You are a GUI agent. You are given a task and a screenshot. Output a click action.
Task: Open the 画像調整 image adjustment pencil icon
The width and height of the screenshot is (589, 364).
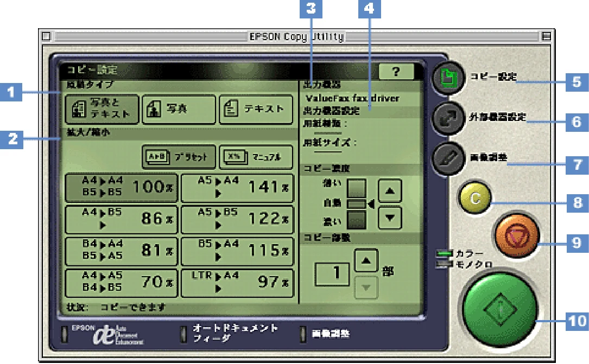[448, 158]
